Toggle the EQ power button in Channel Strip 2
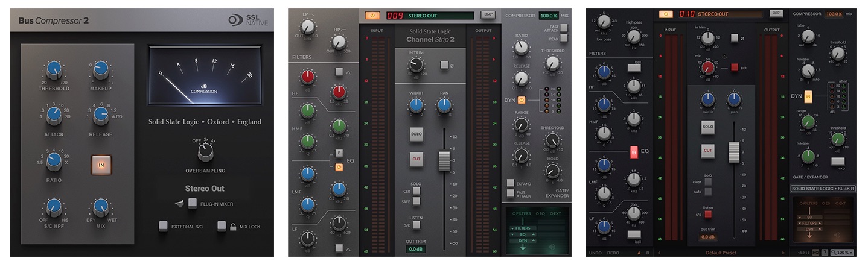 [339, 167]
